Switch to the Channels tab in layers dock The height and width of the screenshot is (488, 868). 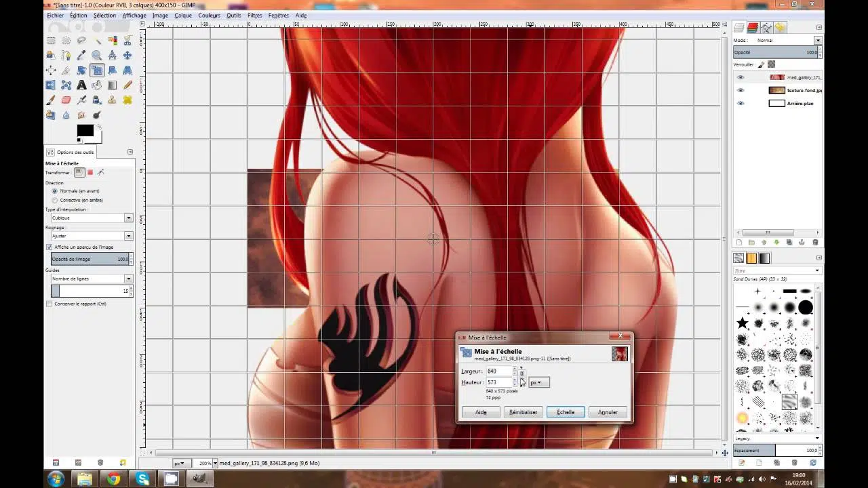tap(753, 28)
